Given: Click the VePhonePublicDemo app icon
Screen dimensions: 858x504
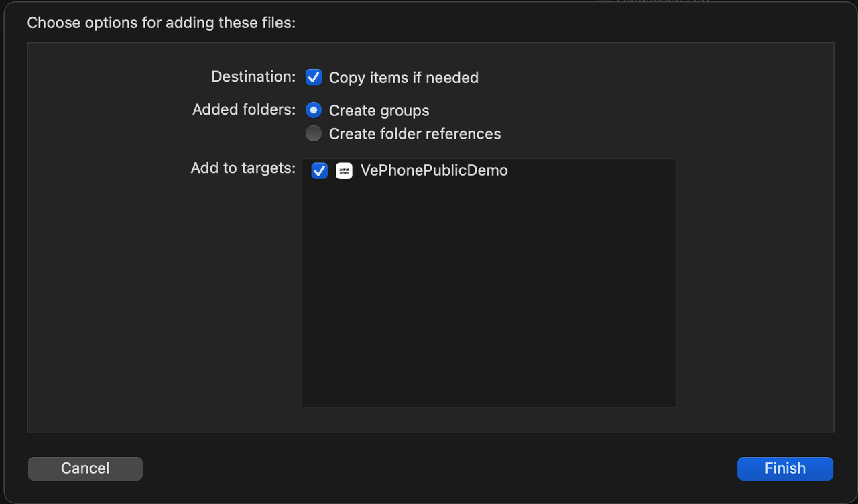Looking at the screenshot, I should click(344, 171).
